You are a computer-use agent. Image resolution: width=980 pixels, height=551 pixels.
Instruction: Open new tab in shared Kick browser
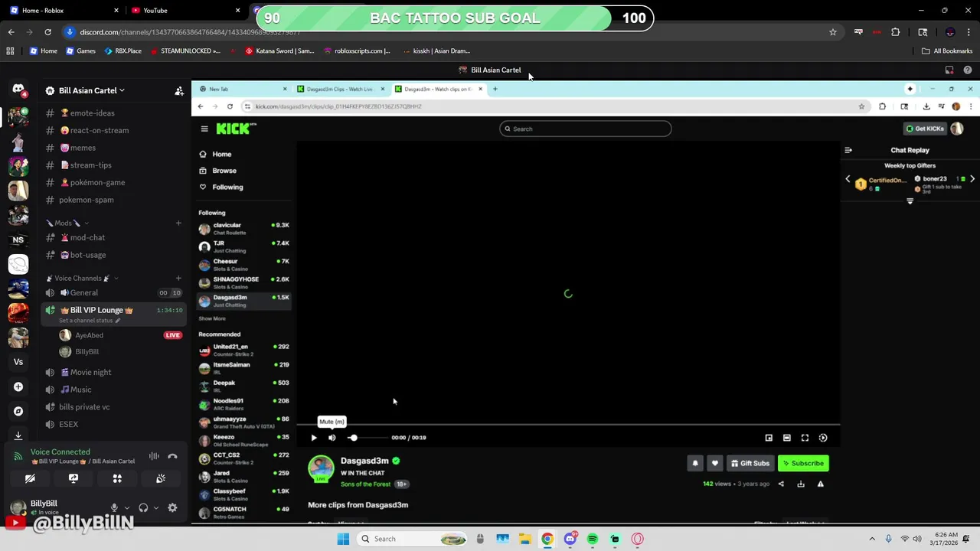tap(495, 89)
